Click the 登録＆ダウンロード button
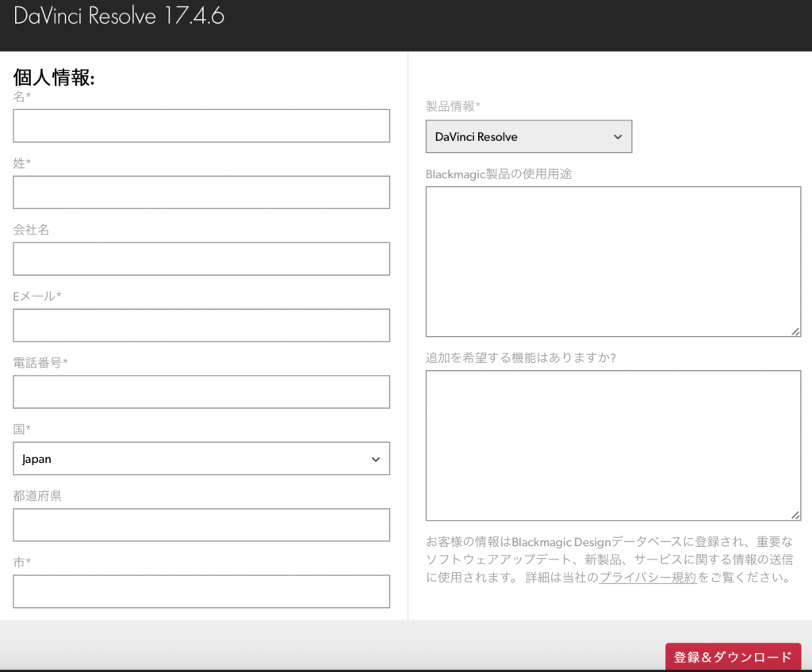Viewport: 812px width, 672px height. coord(733,658)
